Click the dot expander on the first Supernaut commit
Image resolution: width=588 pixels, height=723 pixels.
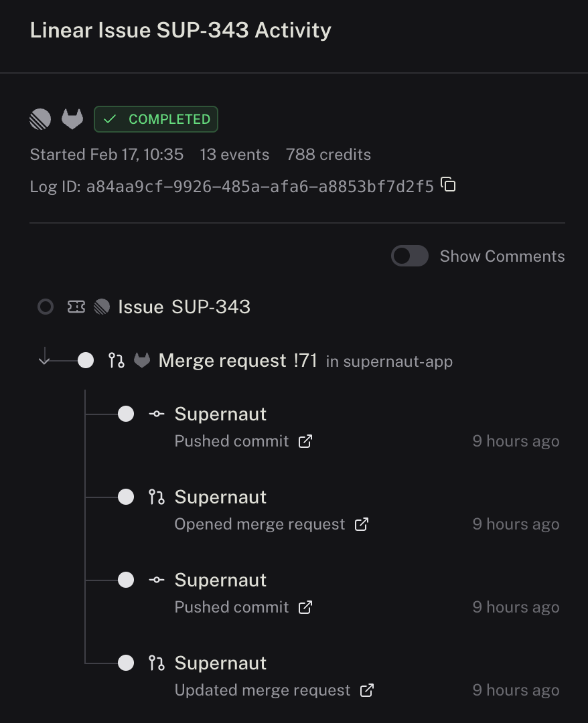(125, 413)
